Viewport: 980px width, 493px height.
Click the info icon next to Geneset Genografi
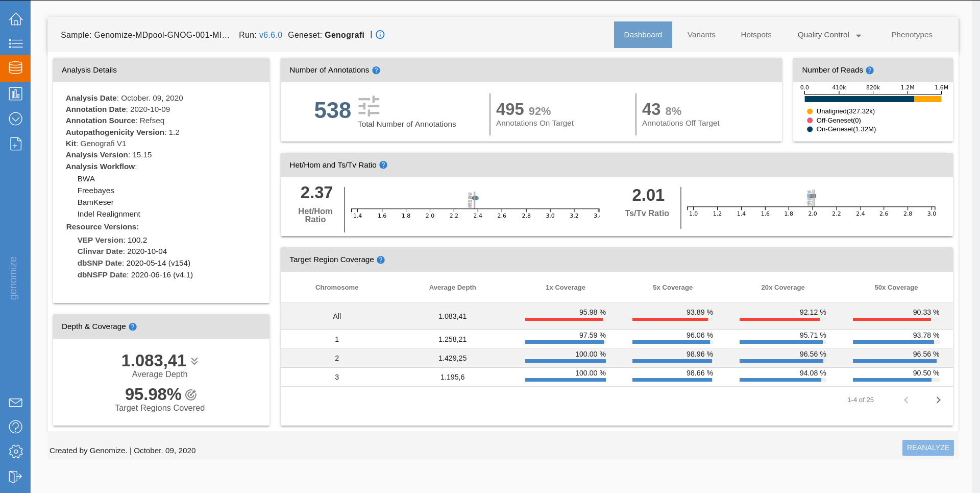click(x=380, y=35)
